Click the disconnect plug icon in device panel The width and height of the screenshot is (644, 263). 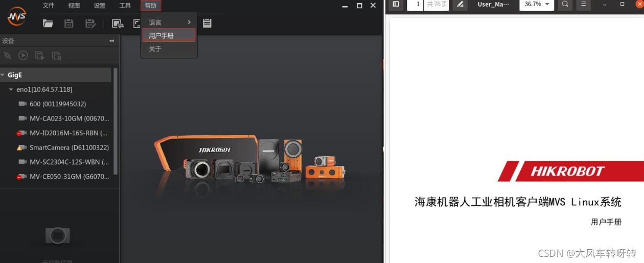click(x=7, y=55)
